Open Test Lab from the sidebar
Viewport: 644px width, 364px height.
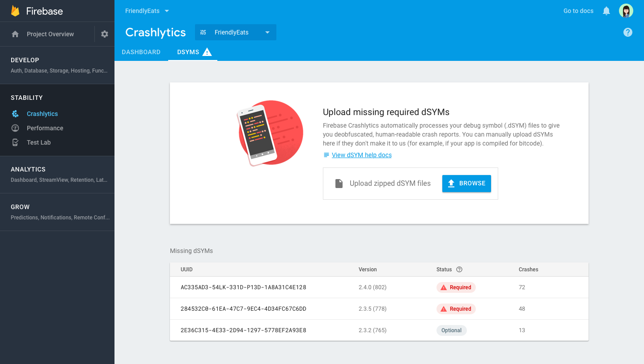(x=38, y=142)
